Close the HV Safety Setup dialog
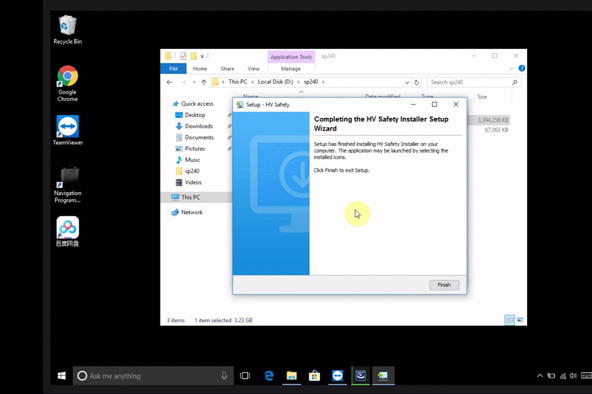This screenshot has width=592, height=394. (456, 105)
